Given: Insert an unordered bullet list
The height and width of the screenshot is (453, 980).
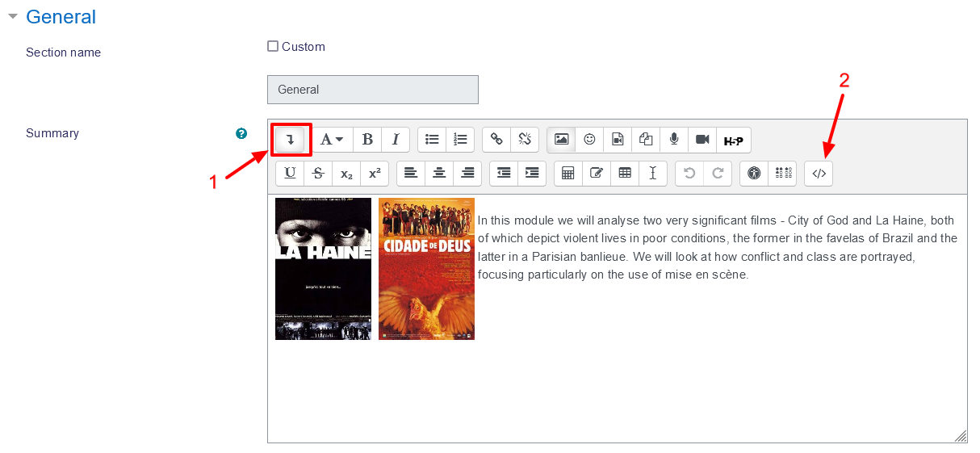Looking at the screenshot, I should point(432,140).
